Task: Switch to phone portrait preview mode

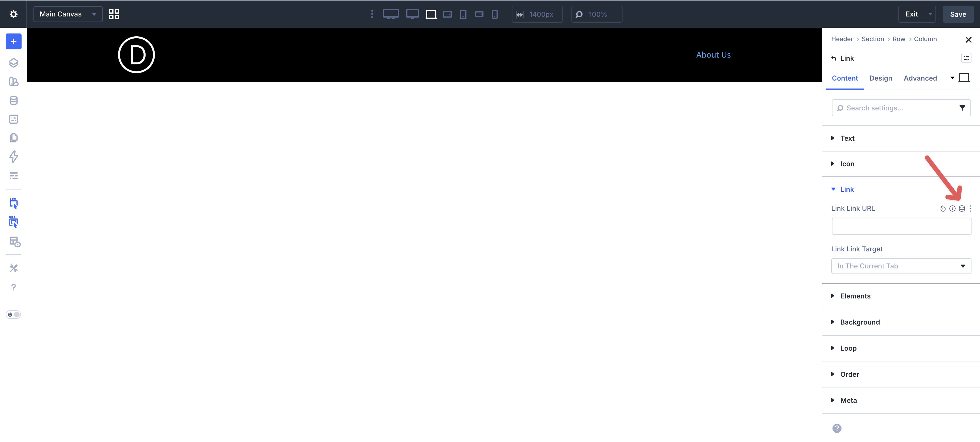Action: [495, 14]
